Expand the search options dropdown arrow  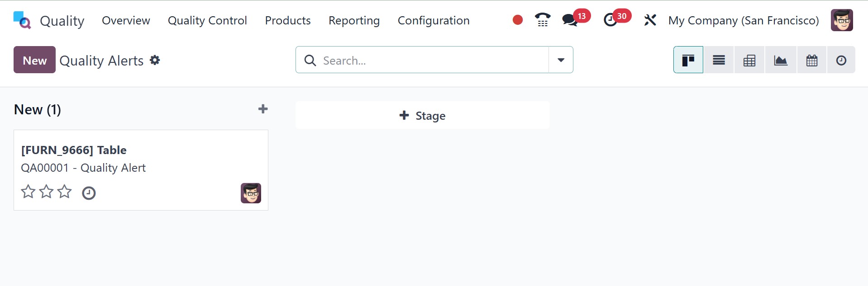coord(561,60)
